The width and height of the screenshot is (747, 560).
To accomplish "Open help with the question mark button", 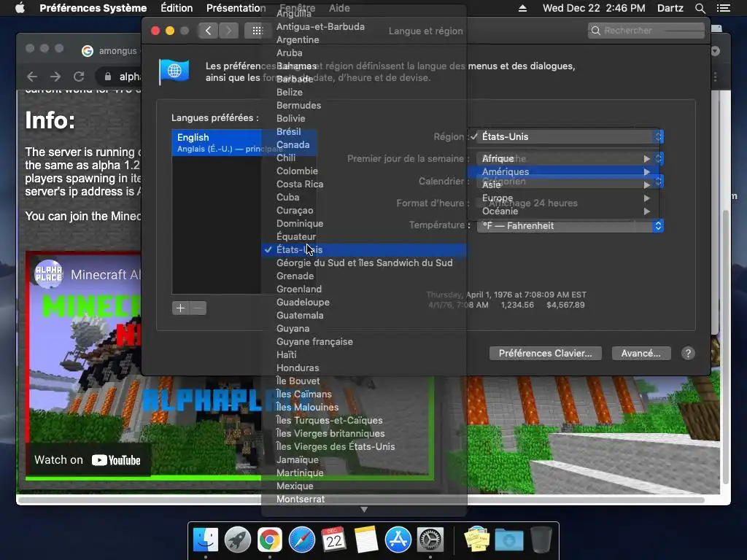I will pyautogui.click(x=687, y=354).
